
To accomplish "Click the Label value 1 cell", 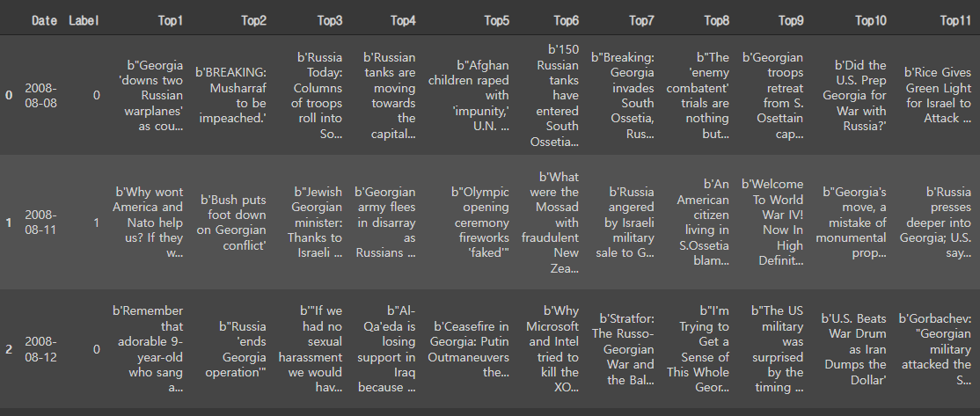I will 96,223.
